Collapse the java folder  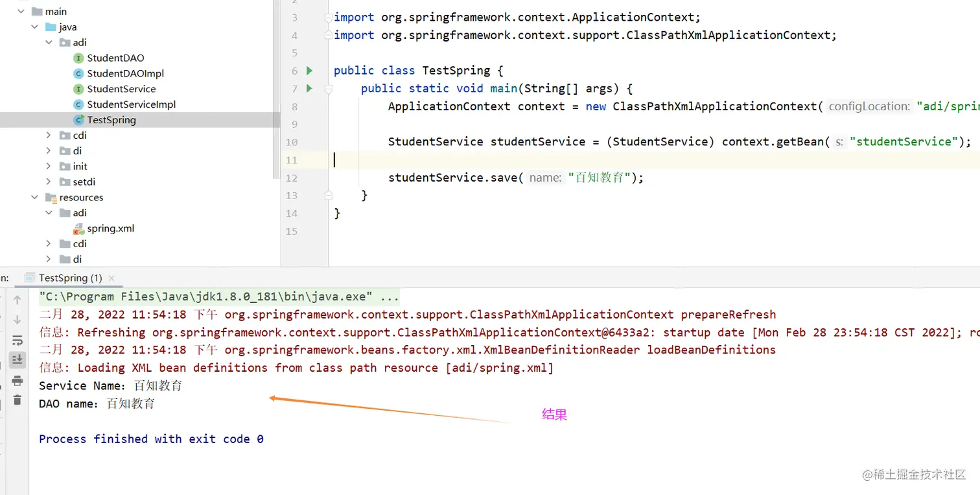coord(34,27)
